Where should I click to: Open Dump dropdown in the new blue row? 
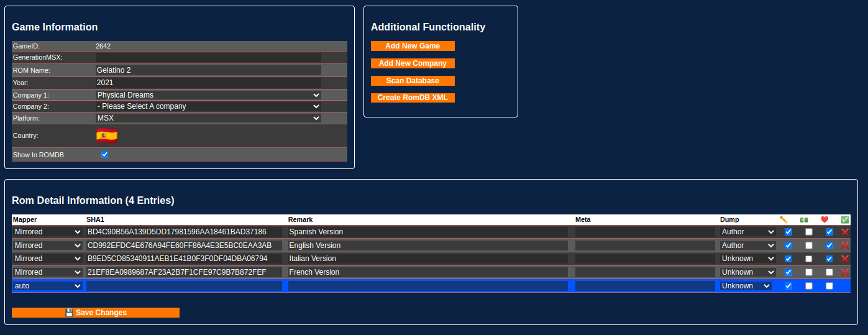click(746, 286)
